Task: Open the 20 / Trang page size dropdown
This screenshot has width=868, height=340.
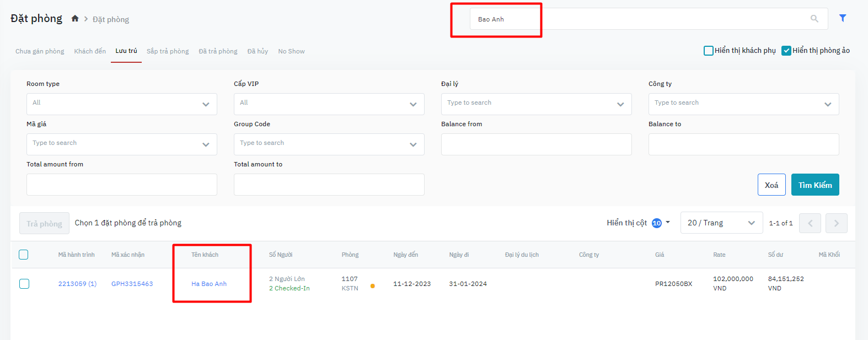Action: (x=721, y=223)
